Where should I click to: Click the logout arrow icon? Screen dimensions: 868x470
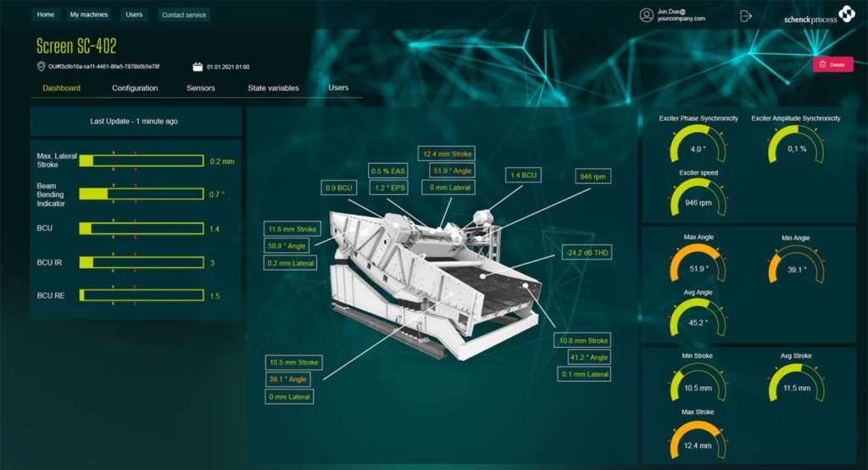tap(746, 15)
